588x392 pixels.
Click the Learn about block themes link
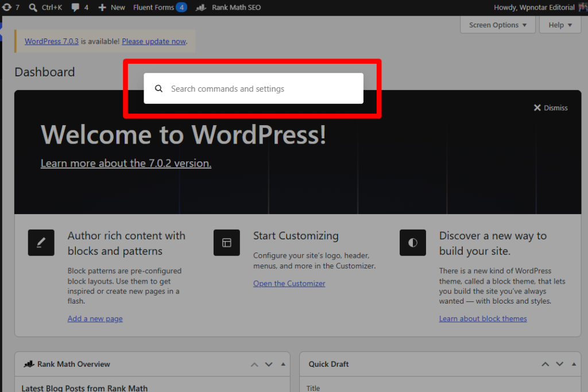pyautogui.click(x=483, y=319)
